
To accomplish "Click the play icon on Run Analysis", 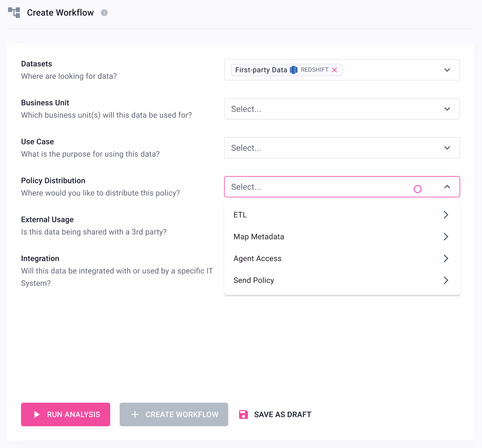I will [37, 414].
